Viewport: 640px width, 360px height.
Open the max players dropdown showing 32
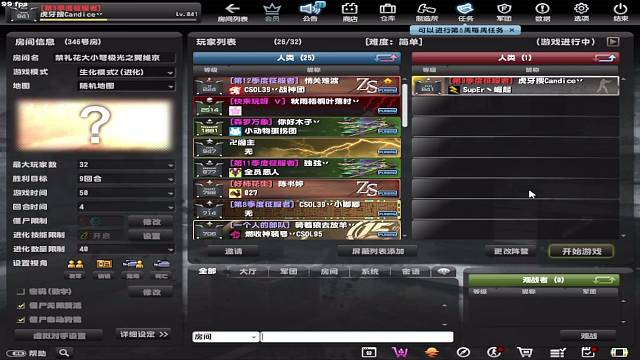[126, 165]
